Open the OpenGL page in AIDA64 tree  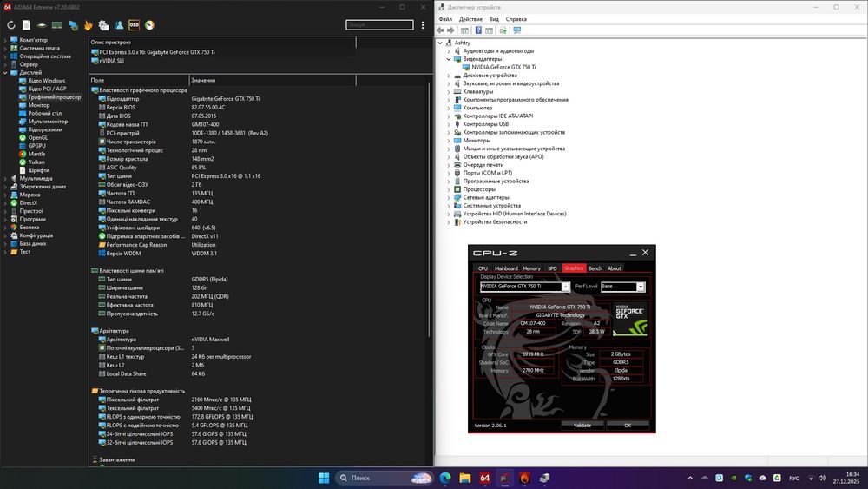tap(37, 138)
